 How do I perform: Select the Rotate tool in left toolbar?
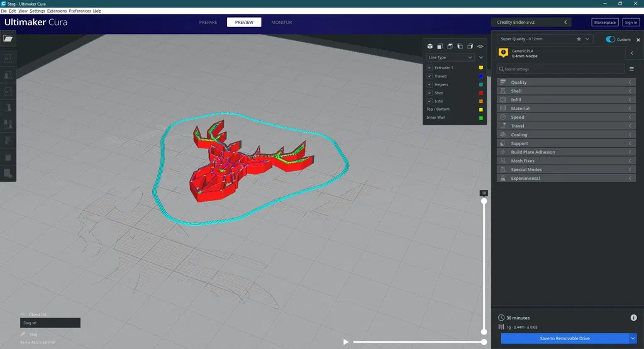8,91
